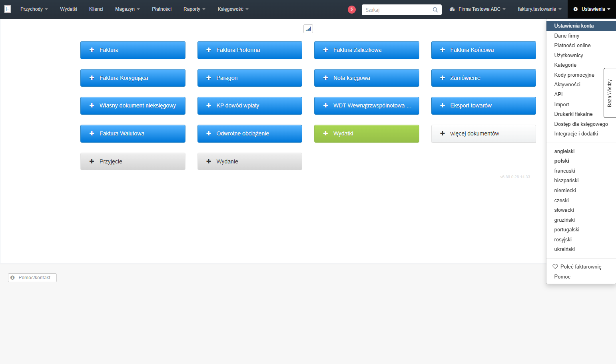This screenshot has width=616, height=364.
Task: Show więcej dokumentów
Action: 484,133
